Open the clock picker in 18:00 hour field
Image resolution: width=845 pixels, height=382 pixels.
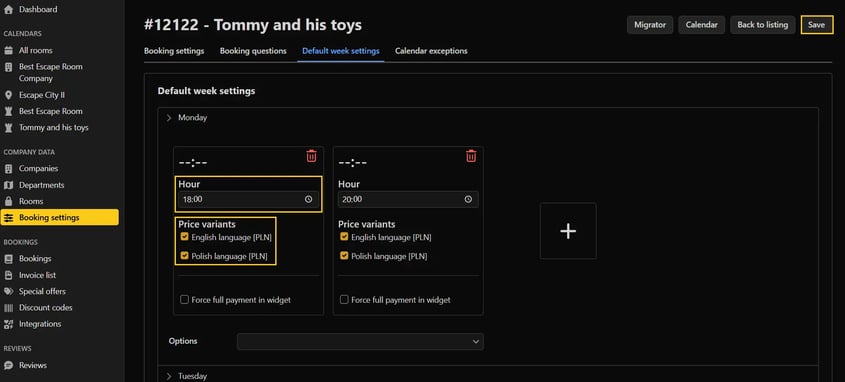click(x=308, y=199)
